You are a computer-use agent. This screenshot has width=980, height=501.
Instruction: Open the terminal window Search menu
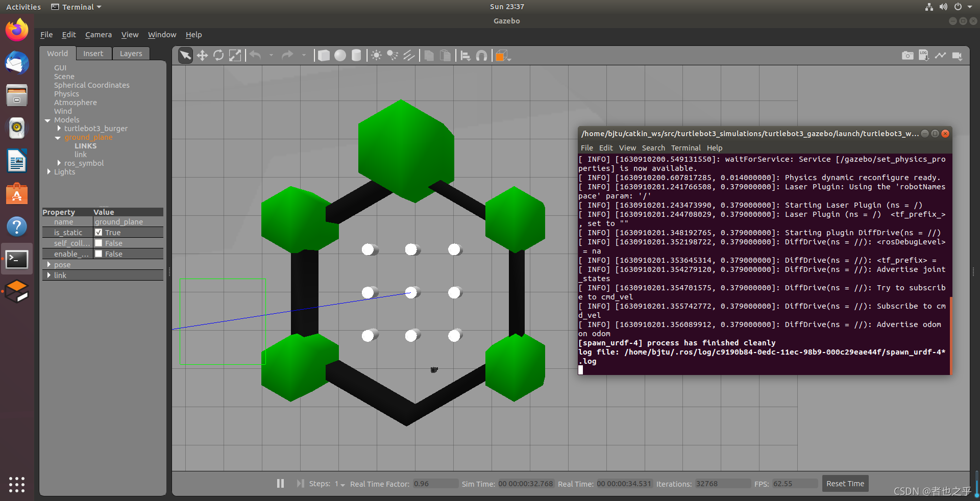coord(653,148)
